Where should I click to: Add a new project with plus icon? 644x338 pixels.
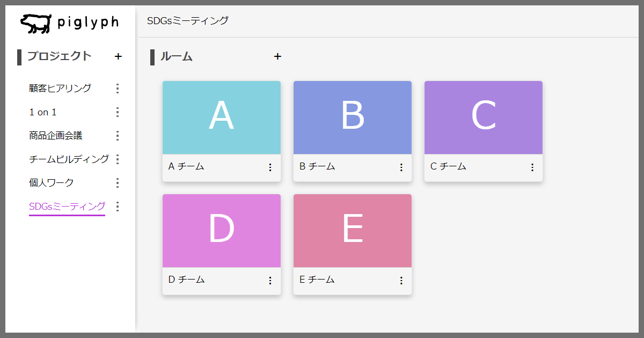pyautogui.click(x=118, y=56)
